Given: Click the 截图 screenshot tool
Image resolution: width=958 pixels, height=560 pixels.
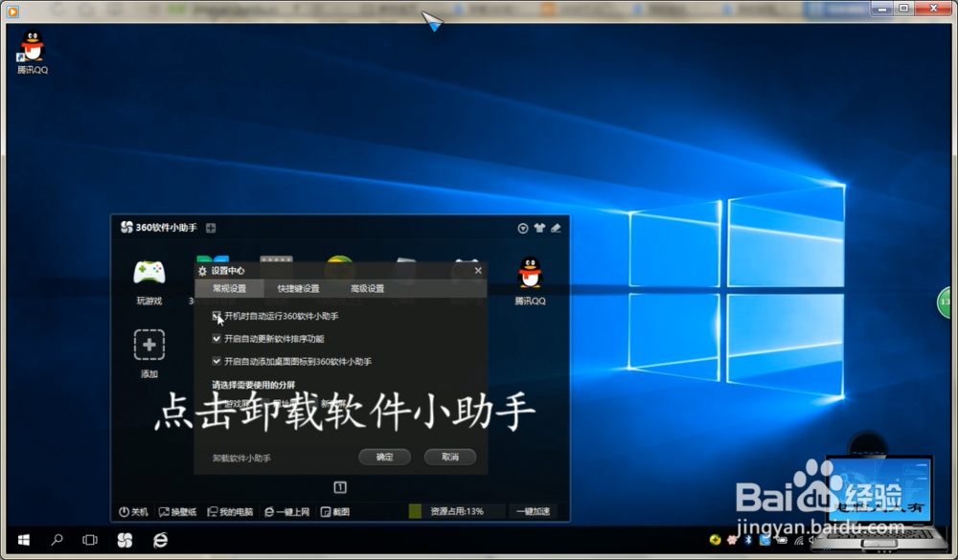Looking at the screenshot, I should point(335,512).
